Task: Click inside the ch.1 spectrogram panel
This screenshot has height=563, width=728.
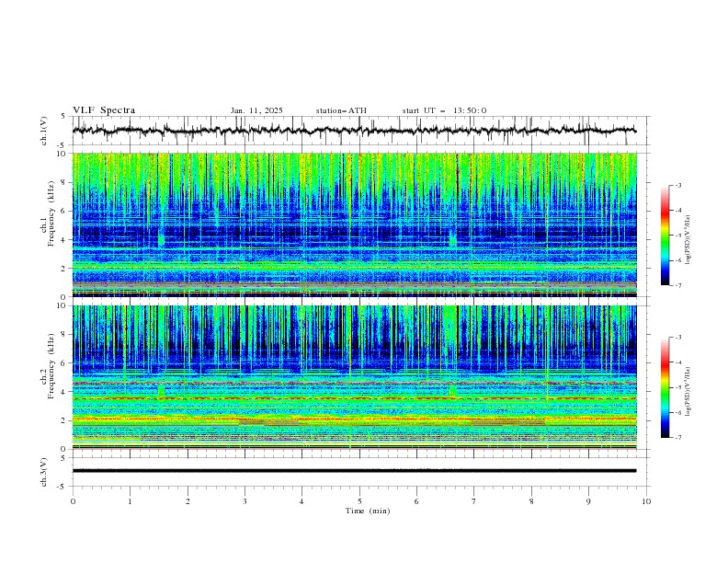Action: point(355,224)
